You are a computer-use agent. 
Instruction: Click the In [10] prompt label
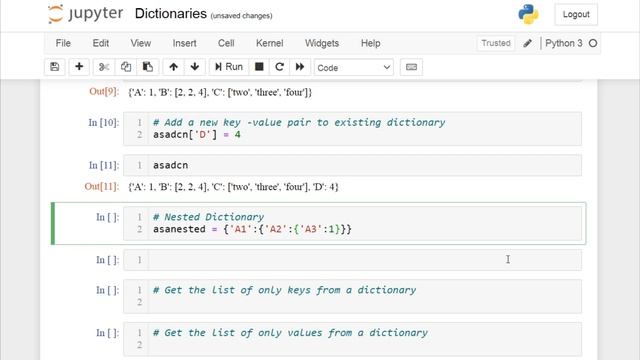coord(104,122)
